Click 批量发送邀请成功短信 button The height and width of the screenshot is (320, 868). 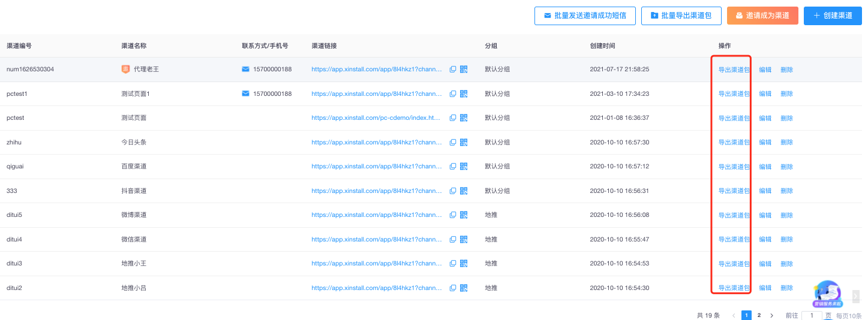pos(585,16)
